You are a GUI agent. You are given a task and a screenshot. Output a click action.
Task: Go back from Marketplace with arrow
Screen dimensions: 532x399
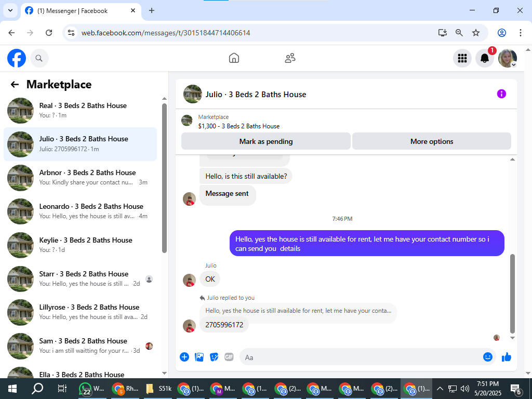point(15,85)
